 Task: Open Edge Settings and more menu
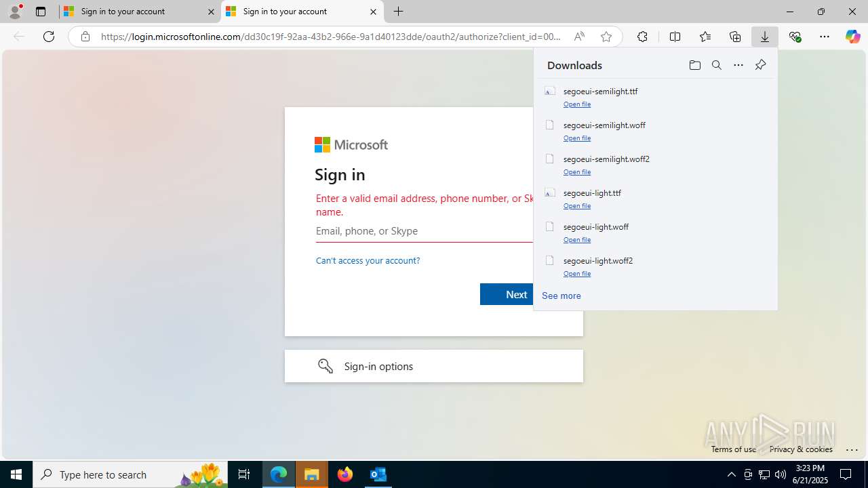click(x=825, y=37)
